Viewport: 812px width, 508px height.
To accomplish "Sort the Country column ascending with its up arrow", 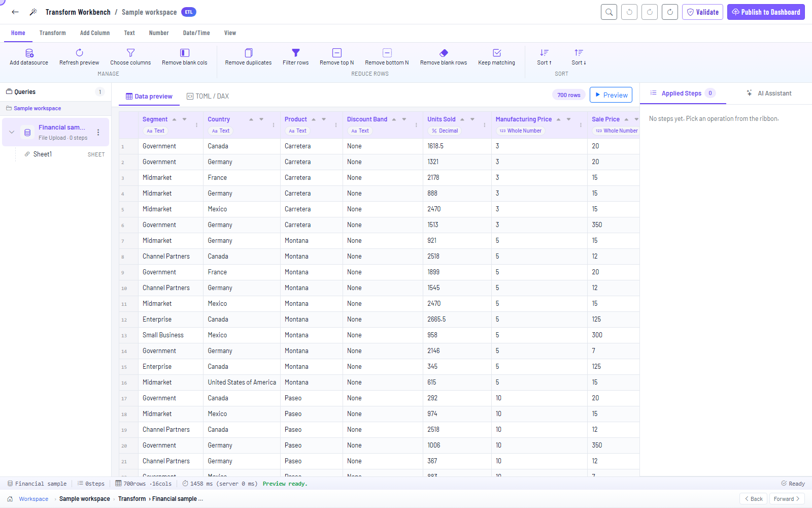I will pos(251,119).
